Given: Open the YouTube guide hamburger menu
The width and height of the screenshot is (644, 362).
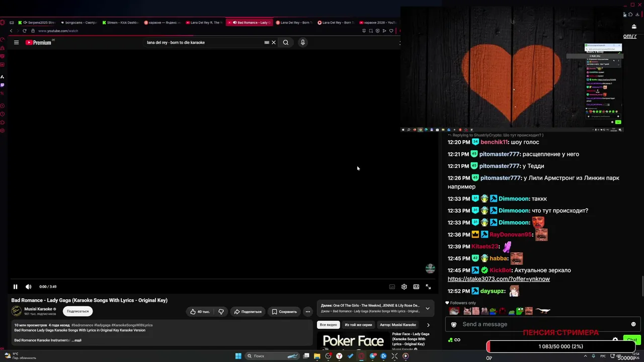Looking at the screenshot, I should tap(16, 43).
